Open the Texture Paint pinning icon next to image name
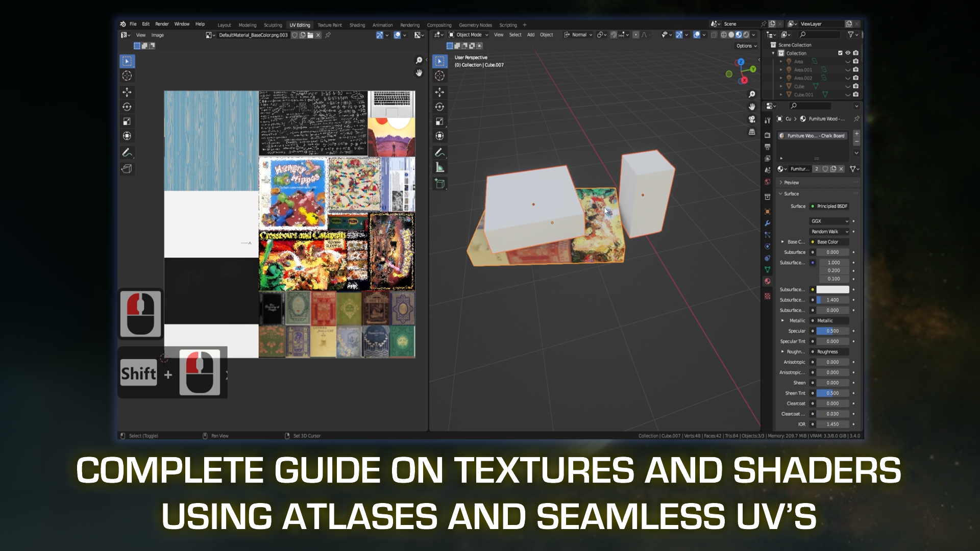980x551 pixels. click(327, 35)
